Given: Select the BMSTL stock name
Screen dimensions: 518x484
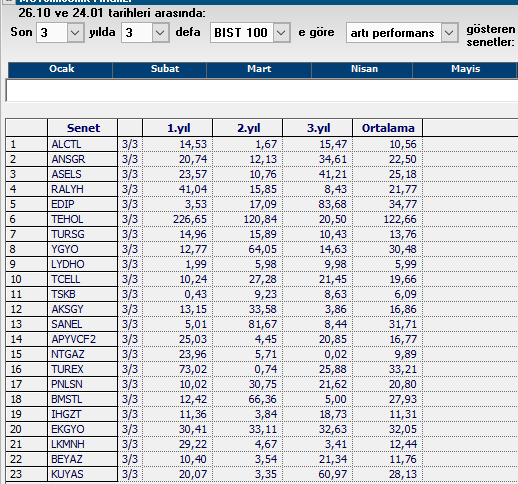Looking at the screenshot, I should tap(67, 399).
